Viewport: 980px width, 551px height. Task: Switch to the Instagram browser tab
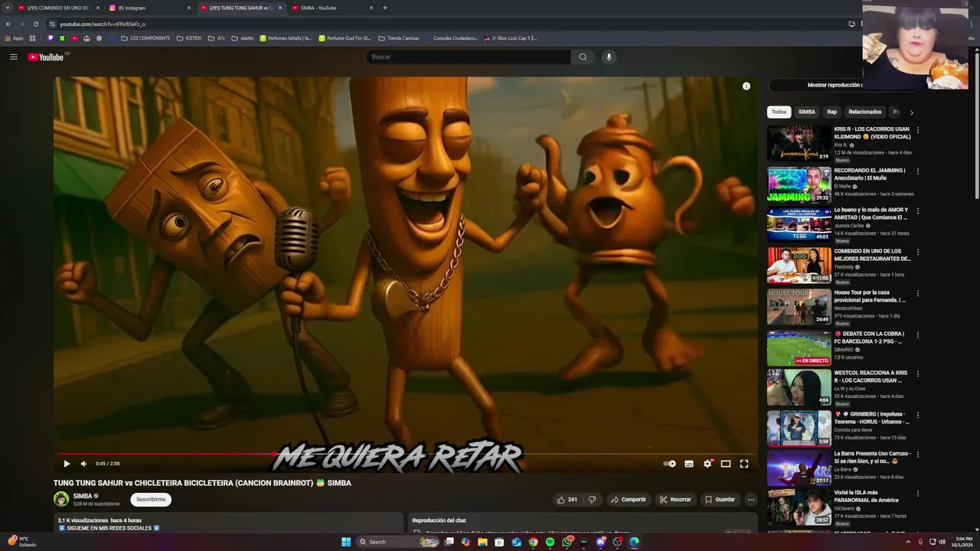(149, 8)
